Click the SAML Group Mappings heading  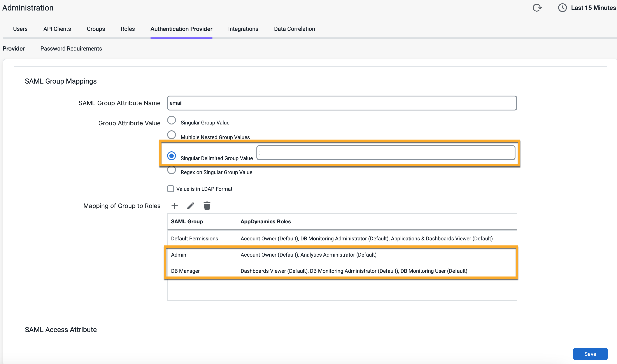point(61,81)
